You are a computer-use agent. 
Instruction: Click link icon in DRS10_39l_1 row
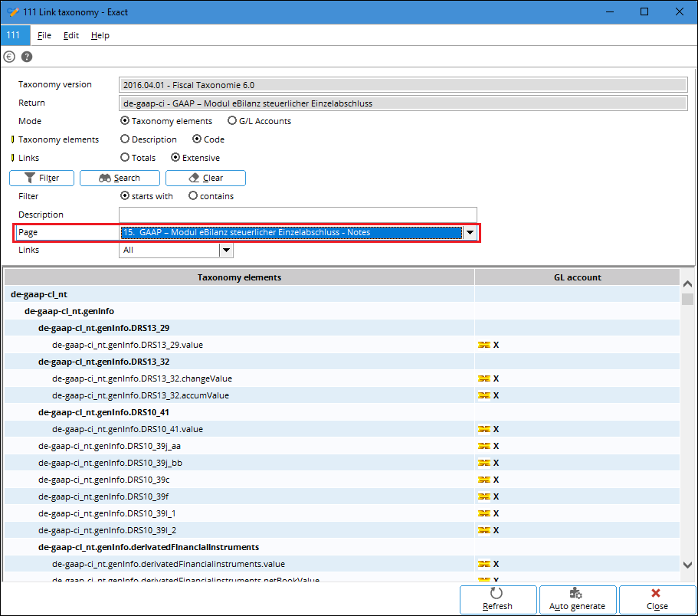point(484,514)
